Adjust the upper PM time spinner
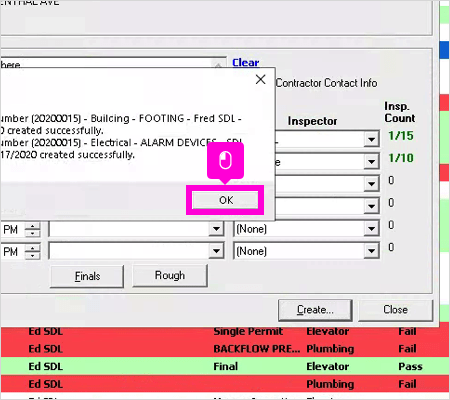This screenshot has width=450, height=400. click(32, 229)
